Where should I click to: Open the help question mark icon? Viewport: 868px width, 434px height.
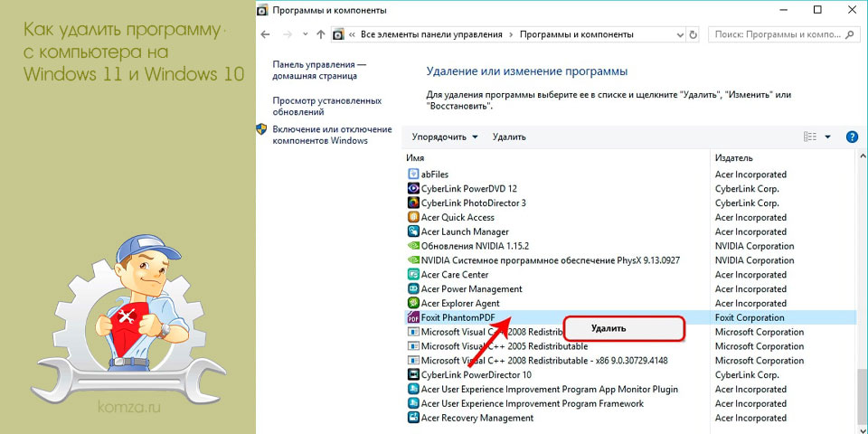pyautogui.click(x=852, y=137)
